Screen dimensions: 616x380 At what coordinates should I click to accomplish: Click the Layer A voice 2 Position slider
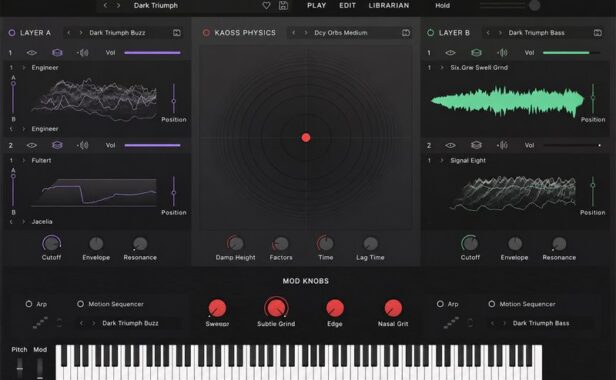174,192
